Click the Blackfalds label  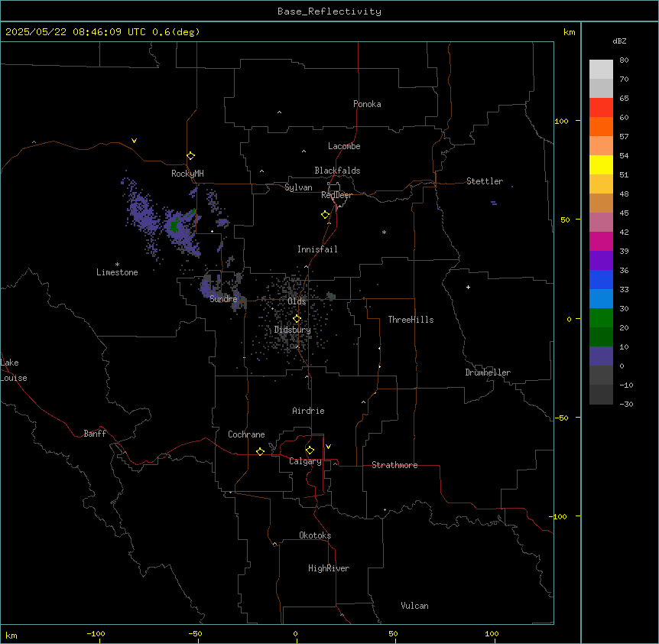coord(337,171)
